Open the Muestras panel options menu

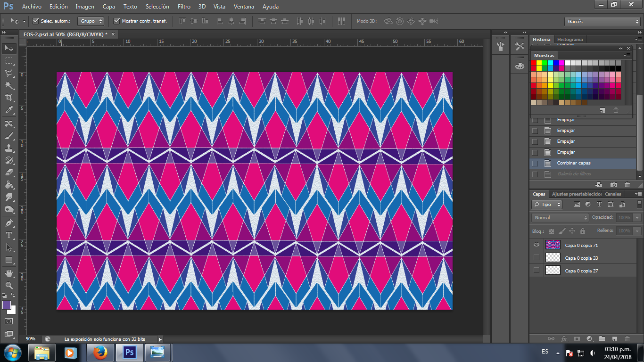(x=627, y=56)
